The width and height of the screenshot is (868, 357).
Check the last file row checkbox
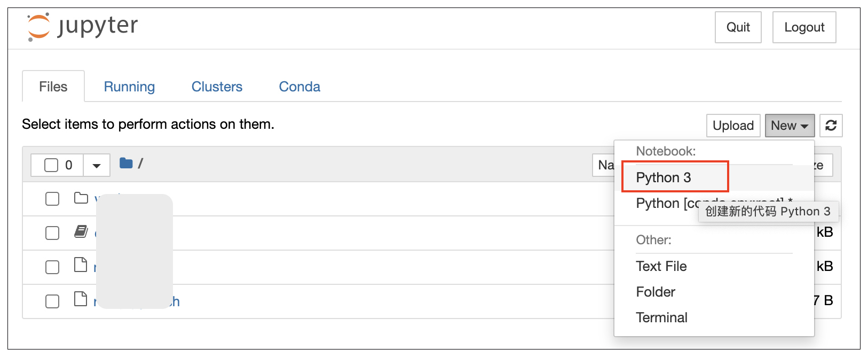pyautogui.click(x=52, y=301)
